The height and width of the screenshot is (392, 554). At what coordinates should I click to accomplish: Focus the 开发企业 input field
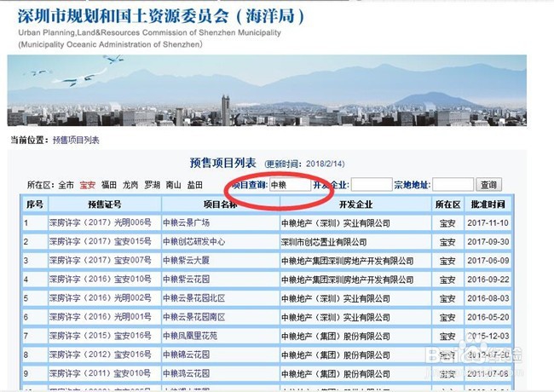coord(372,185)
